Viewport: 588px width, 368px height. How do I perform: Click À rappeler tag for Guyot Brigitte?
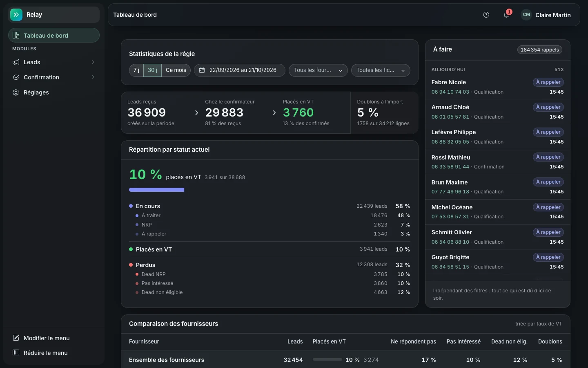(548, 257)
